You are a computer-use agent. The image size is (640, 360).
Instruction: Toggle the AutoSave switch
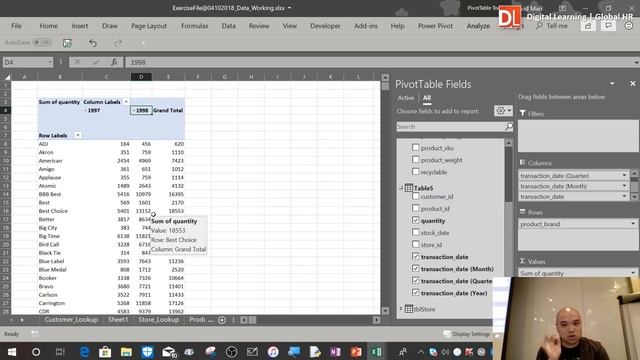coord(42,42)
